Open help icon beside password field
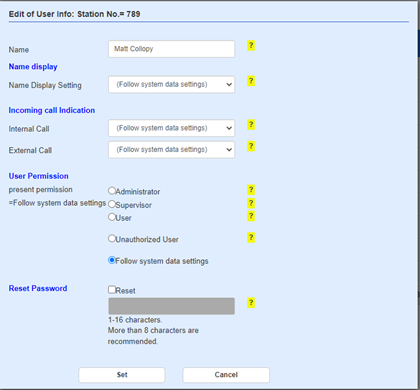This screenshot has height=390, width=420. [x=251, y=303]
